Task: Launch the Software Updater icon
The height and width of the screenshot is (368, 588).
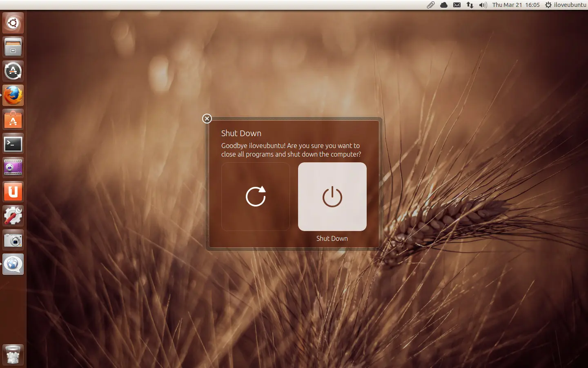Action: [x=13, y=71]
